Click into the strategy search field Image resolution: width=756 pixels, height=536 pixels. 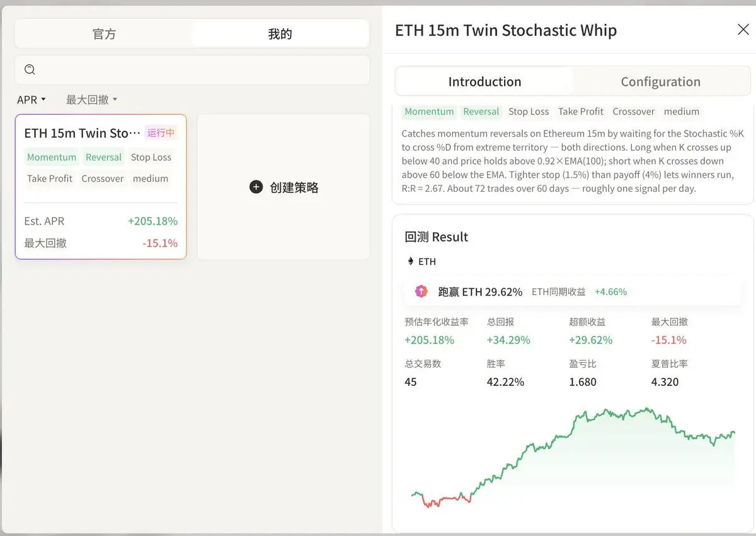click(x=192, y=70)
